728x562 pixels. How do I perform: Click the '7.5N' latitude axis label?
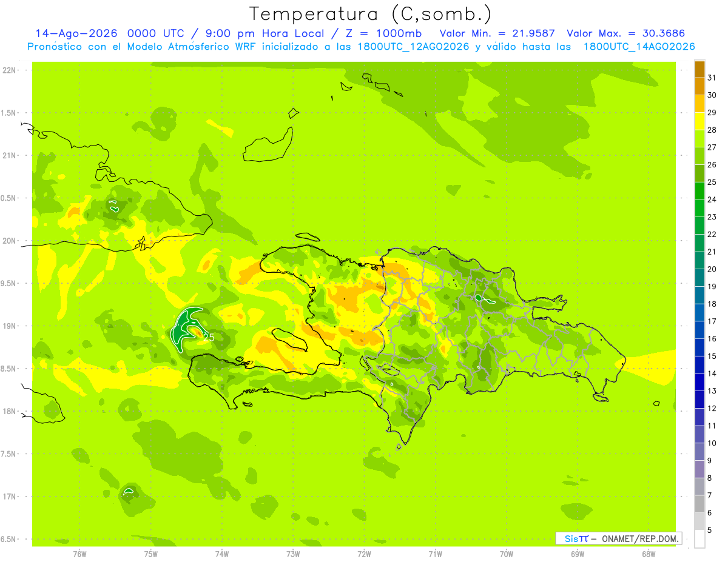[x=9, y=454]
